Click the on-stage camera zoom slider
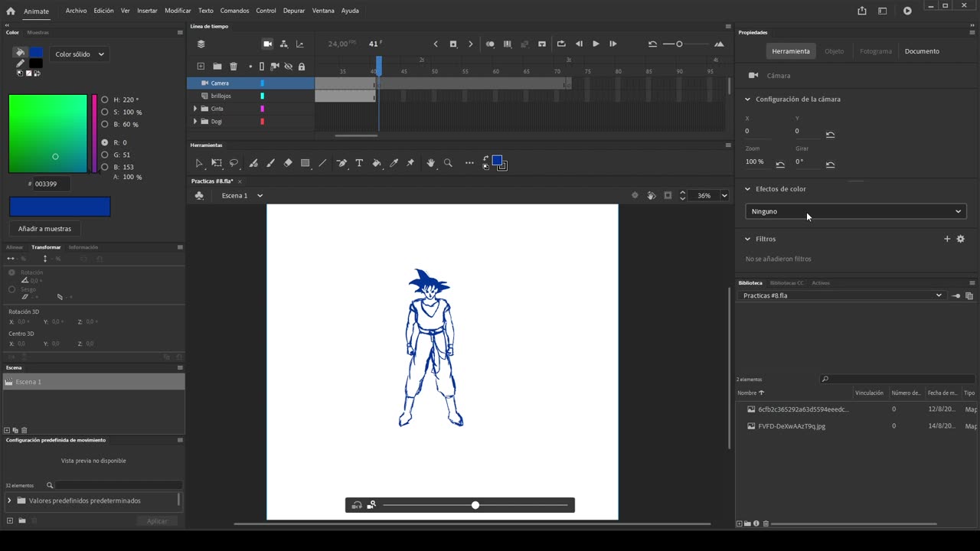 475,505
